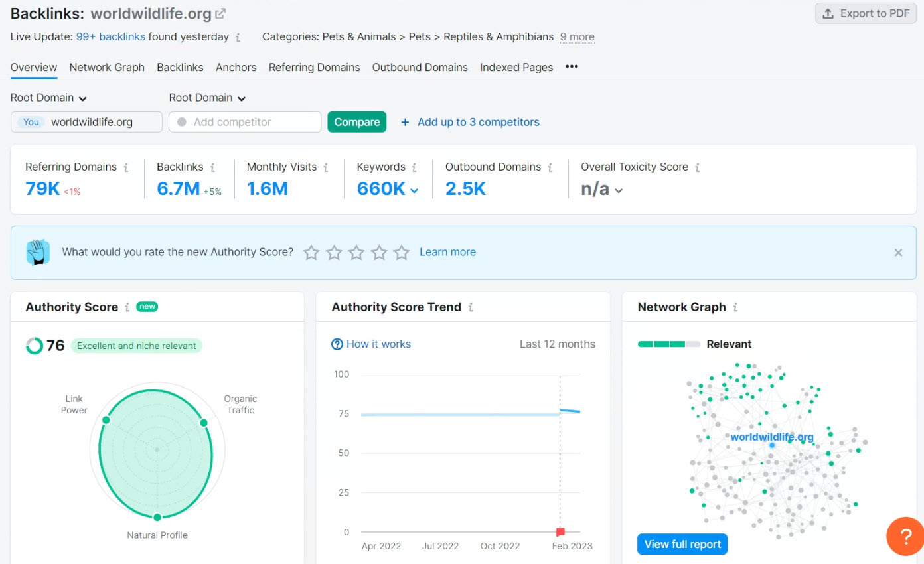The width and height of the screenshot is (924, 564).
Task: Click the Organic Traffic point on radar chart
Action: point(204,423)
